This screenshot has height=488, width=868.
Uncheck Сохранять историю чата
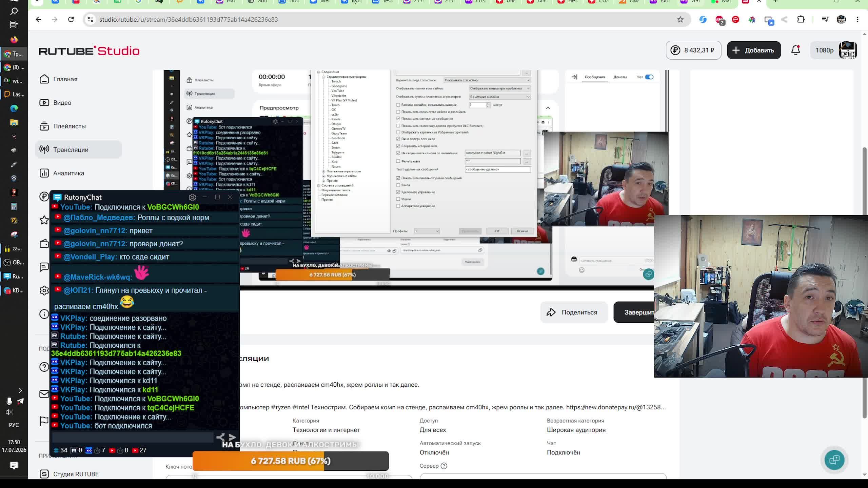[398, 146]
